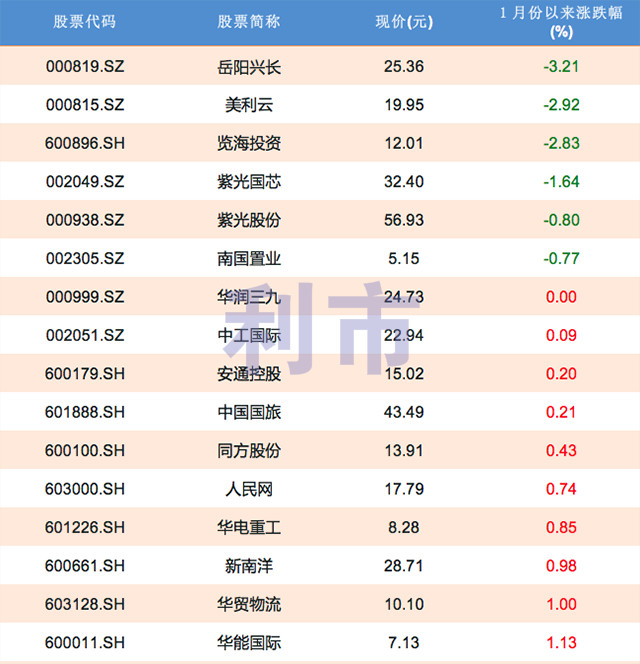Select stock code 601226.SH
The width and height of the screenshot is (640, 664).
85,527
